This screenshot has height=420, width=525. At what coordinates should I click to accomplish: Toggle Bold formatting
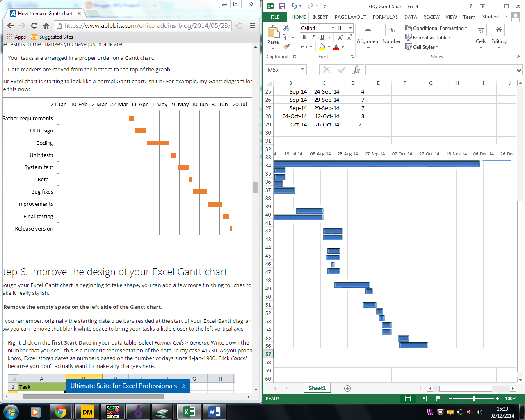(304, 37)
